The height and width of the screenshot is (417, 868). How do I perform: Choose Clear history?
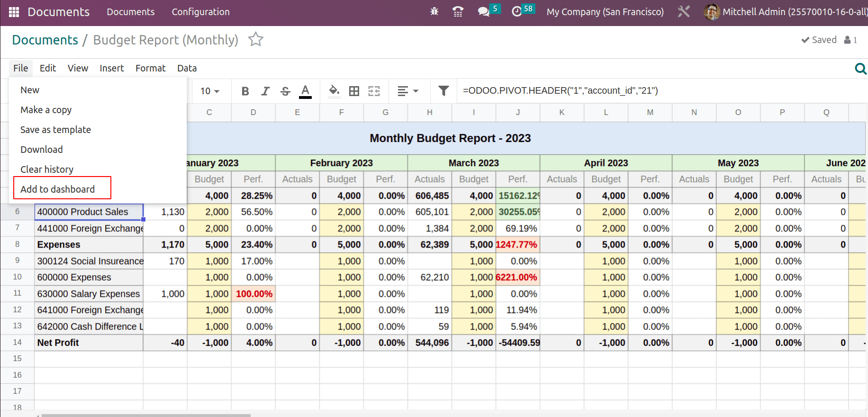[x=98, y=169]
